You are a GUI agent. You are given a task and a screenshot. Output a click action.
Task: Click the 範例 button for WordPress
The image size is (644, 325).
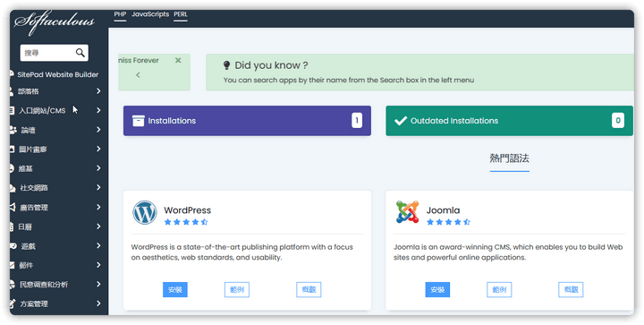point(237,290)
